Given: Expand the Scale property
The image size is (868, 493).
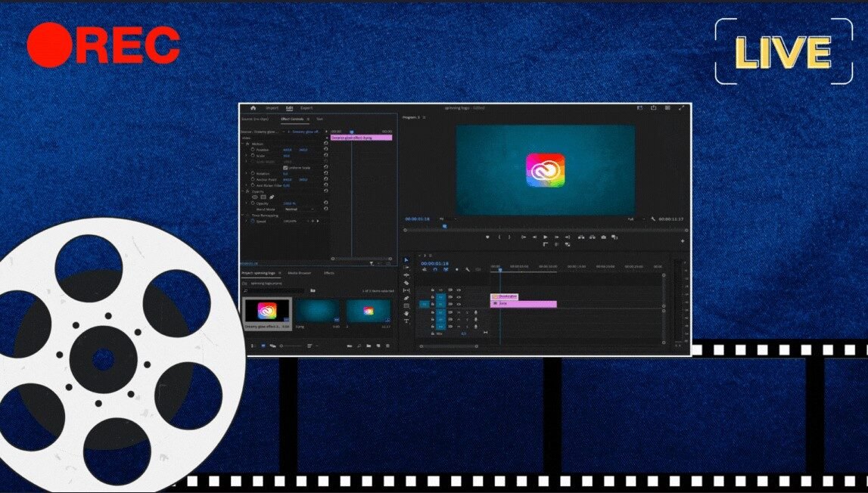Looking at the screenshot, I should point(247,156).
